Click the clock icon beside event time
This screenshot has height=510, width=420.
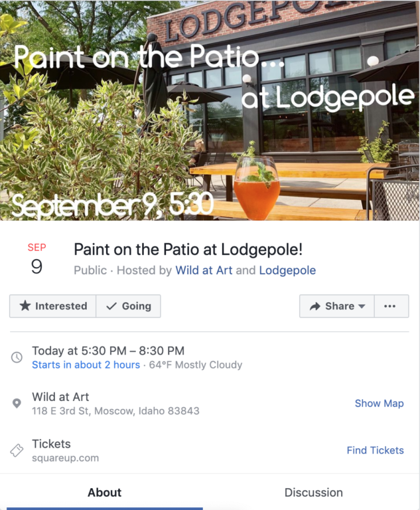pos(17,357)
